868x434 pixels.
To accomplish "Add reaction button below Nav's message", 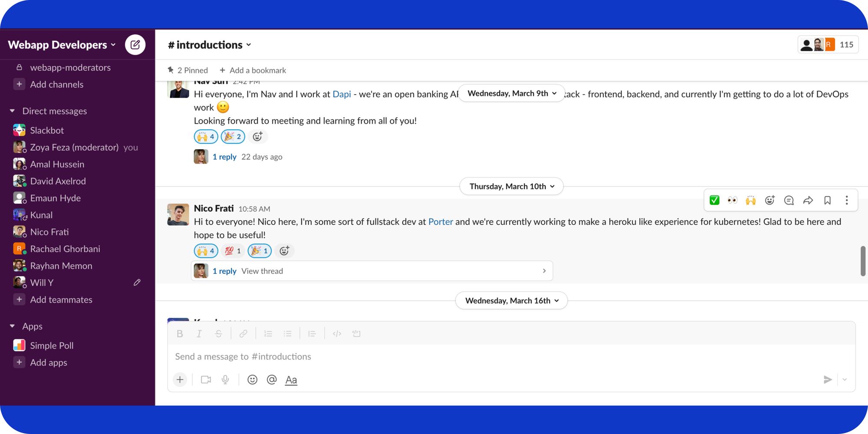I will pos(258,137).
